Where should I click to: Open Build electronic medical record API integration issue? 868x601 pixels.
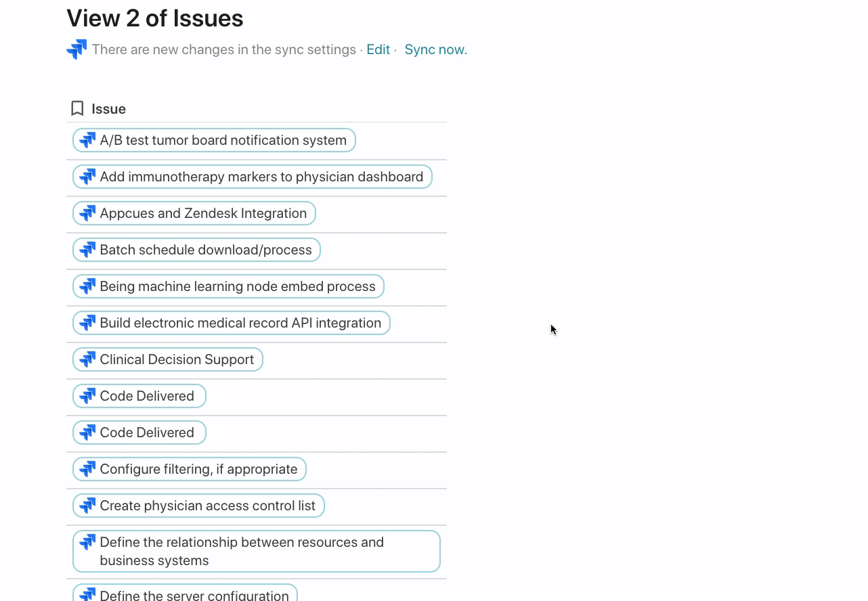click(x=240, y=323)
